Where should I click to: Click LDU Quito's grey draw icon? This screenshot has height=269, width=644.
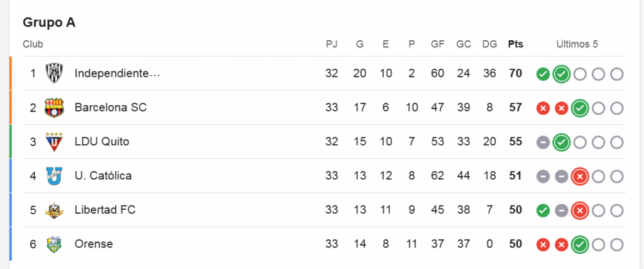543,142
